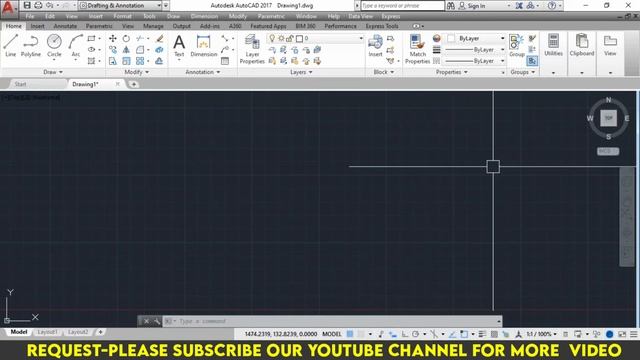
Task: Toggle Dynamic Input in status bar
Action: click(x=393, y=334)
